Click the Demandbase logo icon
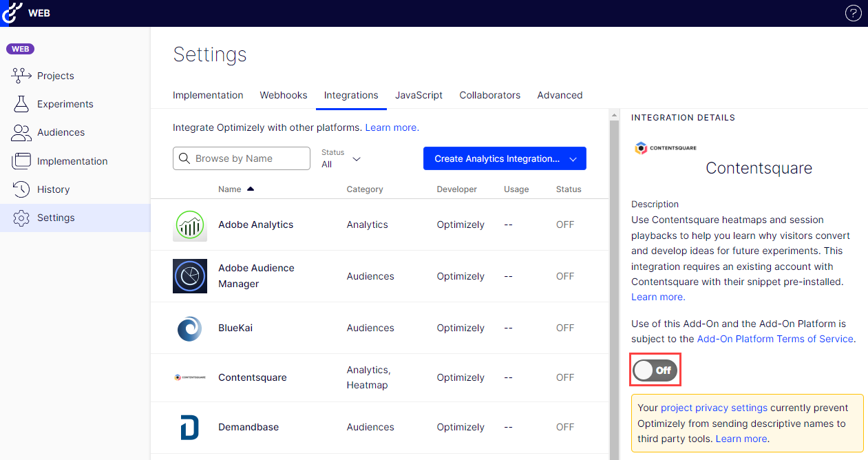 [x=190, y=427]
